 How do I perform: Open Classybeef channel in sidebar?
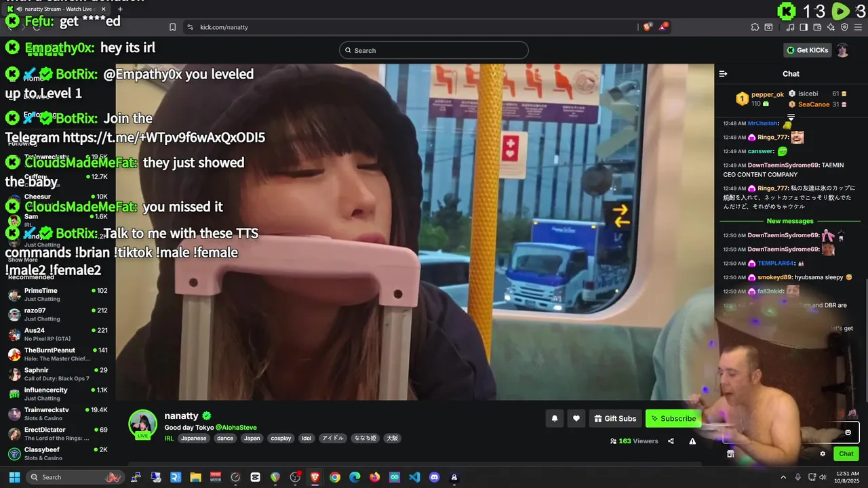pyautogui.click(x=58, y=453)
